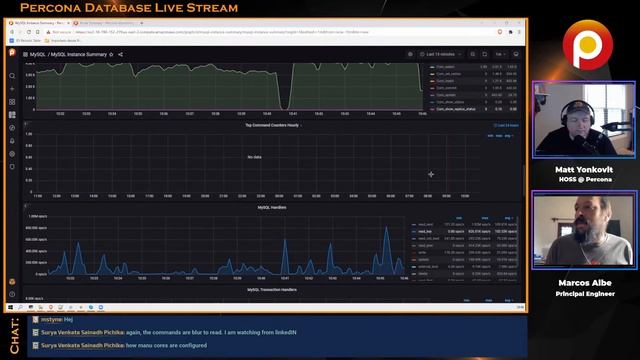
Task: Open the PMM dashboards grid sidebar icon
Action: click(12, 115)
